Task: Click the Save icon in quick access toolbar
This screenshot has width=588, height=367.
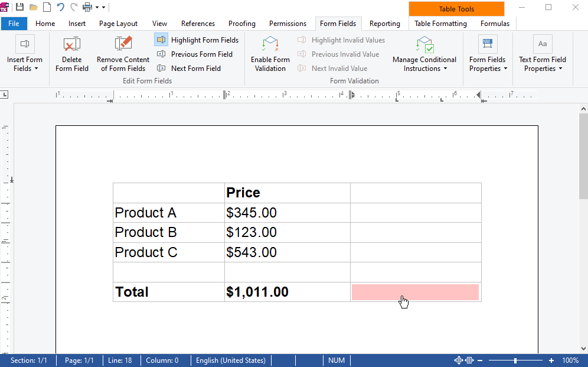Action: pyautogui.click(x=19, y=7)
